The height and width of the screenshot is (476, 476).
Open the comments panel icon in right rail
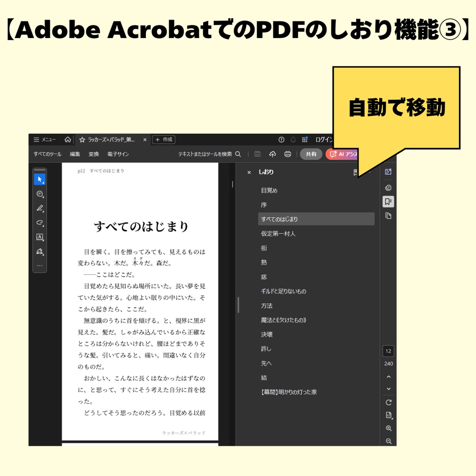[388, 188]
